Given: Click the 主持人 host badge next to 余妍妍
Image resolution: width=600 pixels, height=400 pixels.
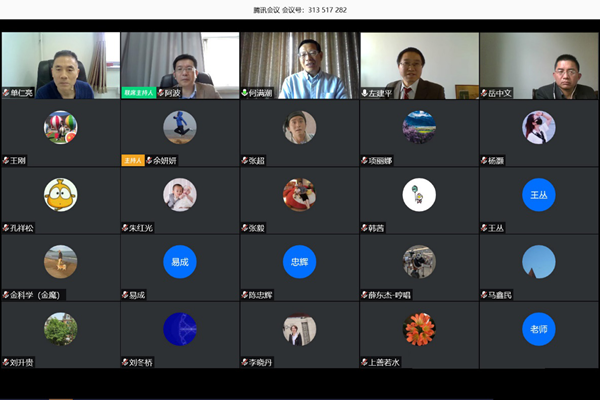Looking at the screenshot, I should 133,160.
